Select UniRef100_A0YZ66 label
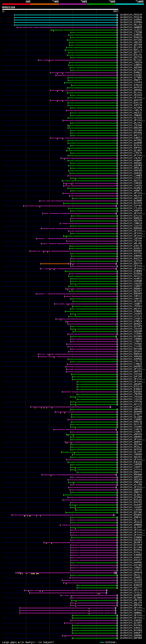 coord(131,40)
